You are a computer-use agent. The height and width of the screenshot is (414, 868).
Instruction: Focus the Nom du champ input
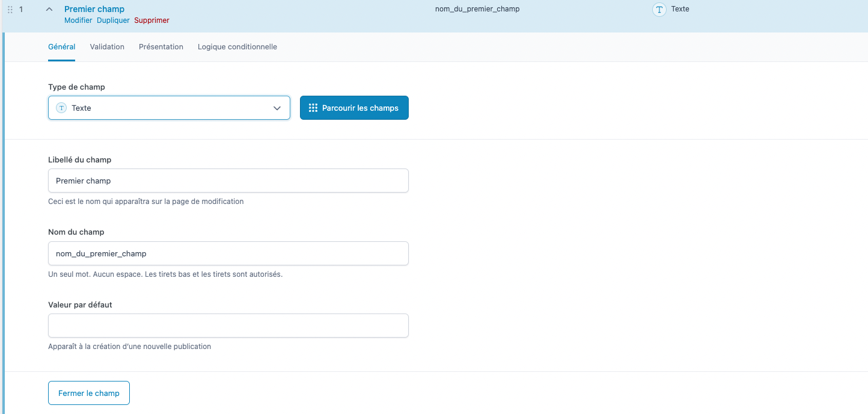[x=228, y=253]
